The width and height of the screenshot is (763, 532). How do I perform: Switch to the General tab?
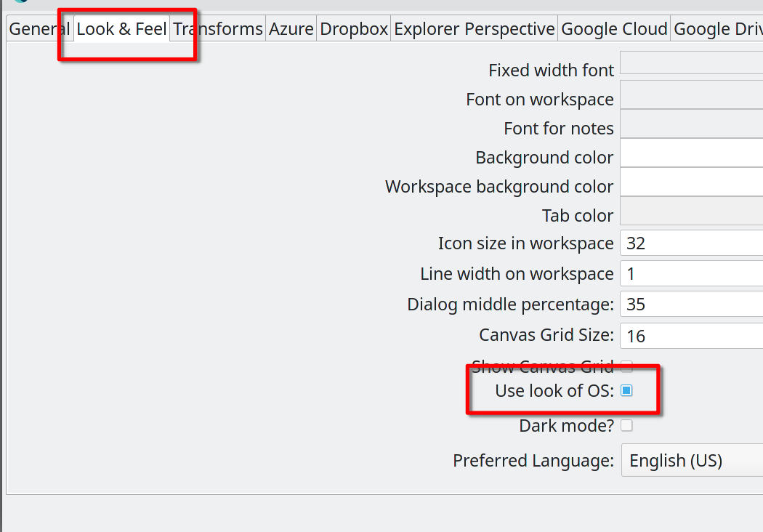click(x=39, y=29)
